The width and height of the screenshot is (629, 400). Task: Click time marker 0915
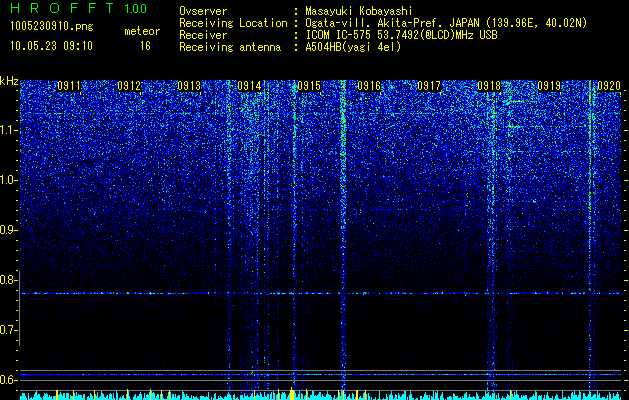[x=309, y=86]
